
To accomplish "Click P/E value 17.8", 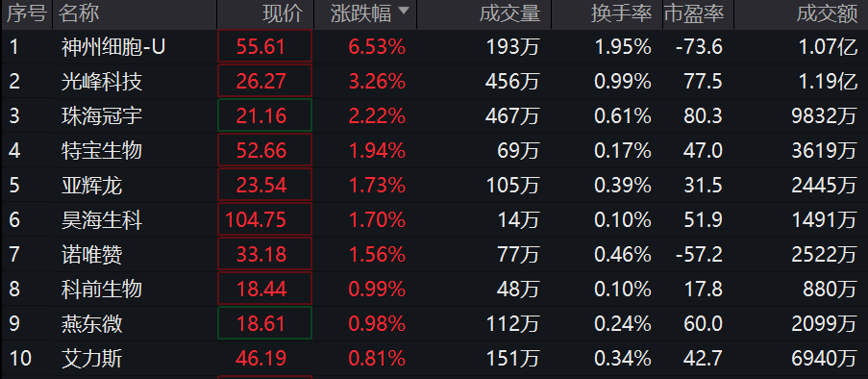I will click(x=703, y=289).
